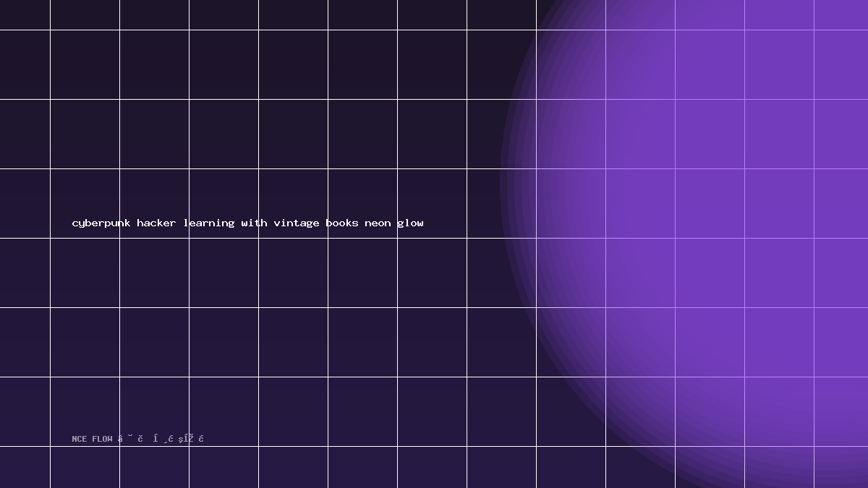The height and width of the screenshot is (488, 868).
Task: Click the word "neon" in the headline
Action: point(378,223)
